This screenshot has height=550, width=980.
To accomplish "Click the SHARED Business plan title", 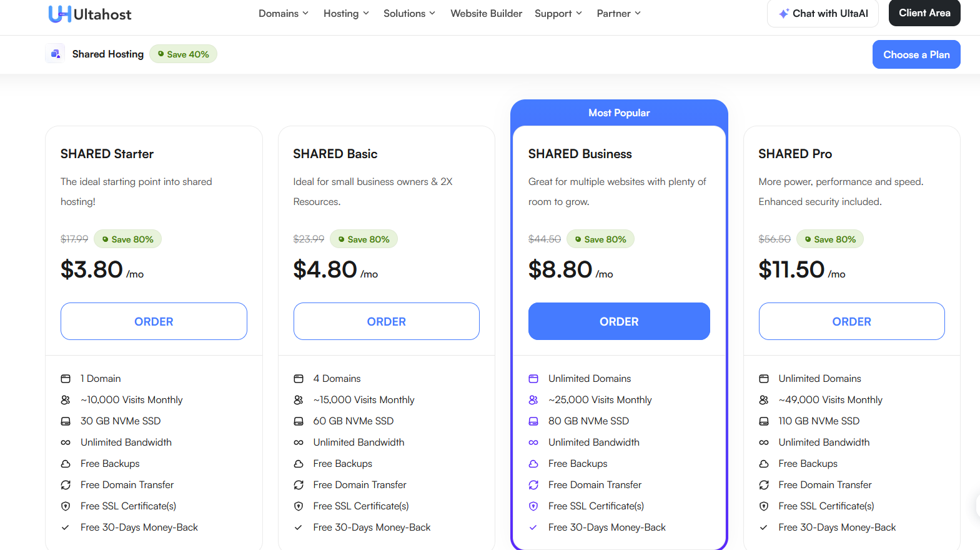I will coord(580,154).
